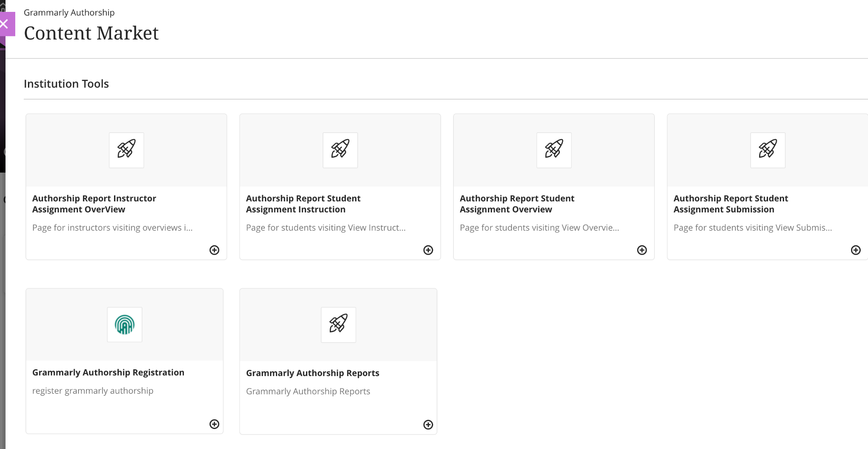Image resolution: width=868 pixels, height=449 pixels.
Task: Click rocket icon of Student Assignment Overview card
Action: (554, 150)
